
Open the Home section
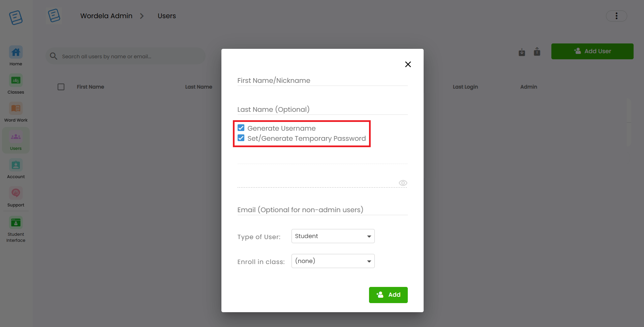[x=16, y=56]
